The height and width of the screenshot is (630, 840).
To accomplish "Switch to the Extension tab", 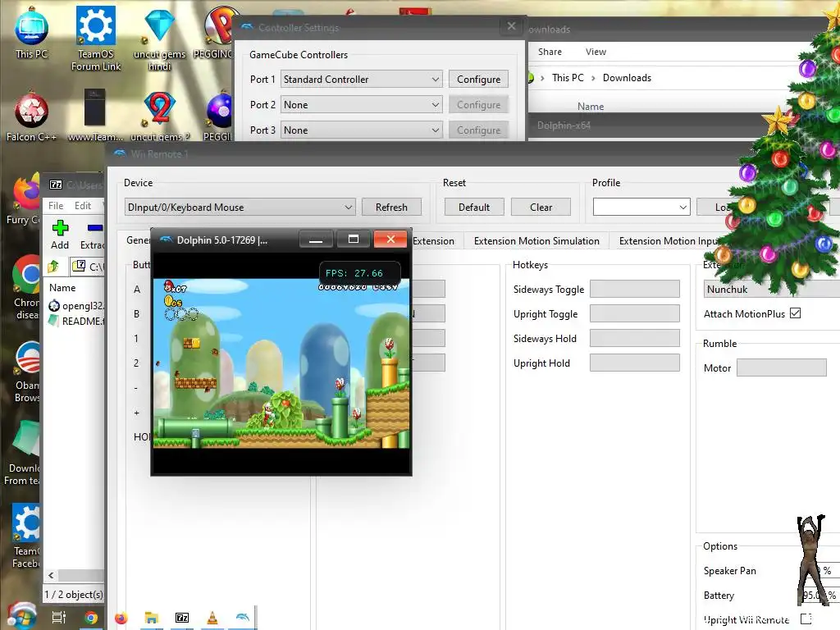I will point(433,241).
